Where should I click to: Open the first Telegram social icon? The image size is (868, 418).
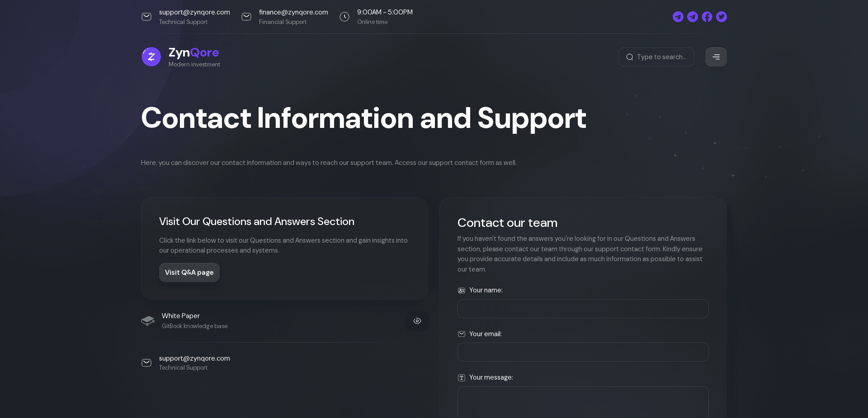click(678, 17)
